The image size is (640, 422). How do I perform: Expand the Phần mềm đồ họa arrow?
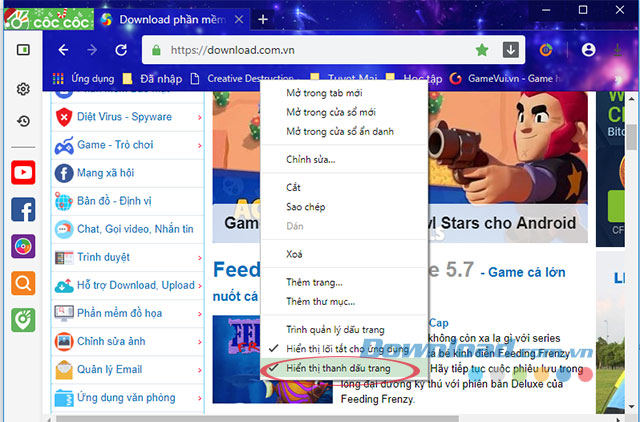pyautogui.click(x=200, y=314)
